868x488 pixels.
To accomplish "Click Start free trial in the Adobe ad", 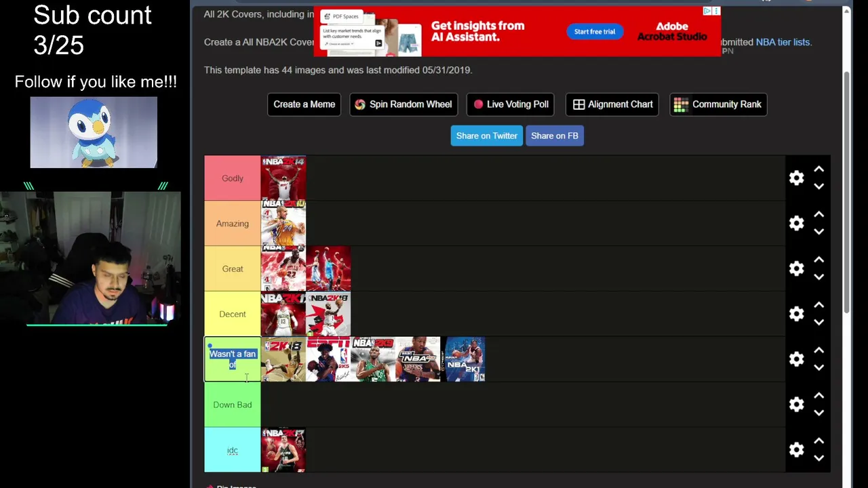I will coord(595,32).
